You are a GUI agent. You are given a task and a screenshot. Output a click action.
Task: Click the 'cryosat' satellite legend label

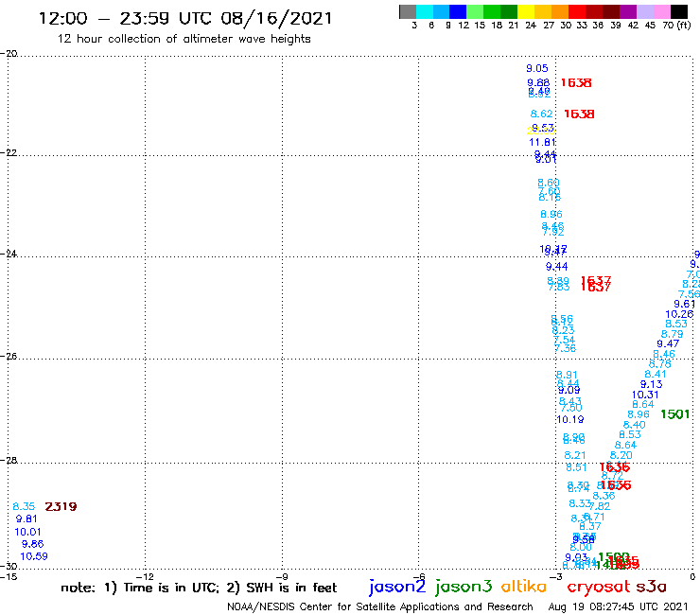tap(598, 587)
